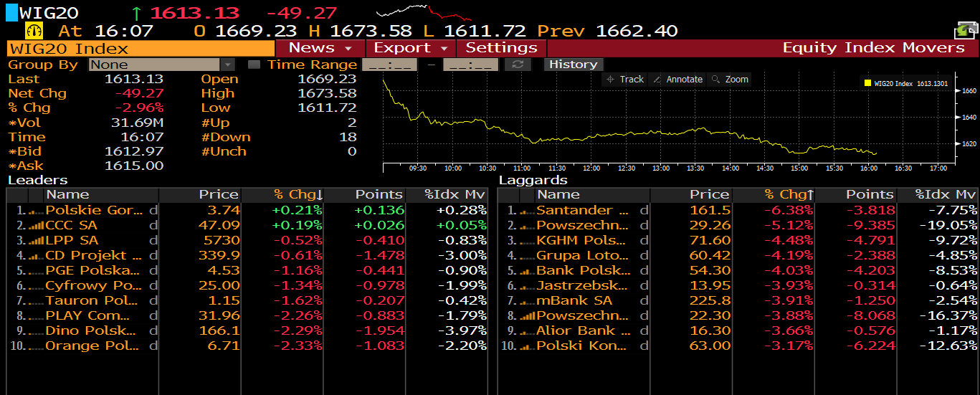Open the Group By dropdown showing None

point(162,65)
